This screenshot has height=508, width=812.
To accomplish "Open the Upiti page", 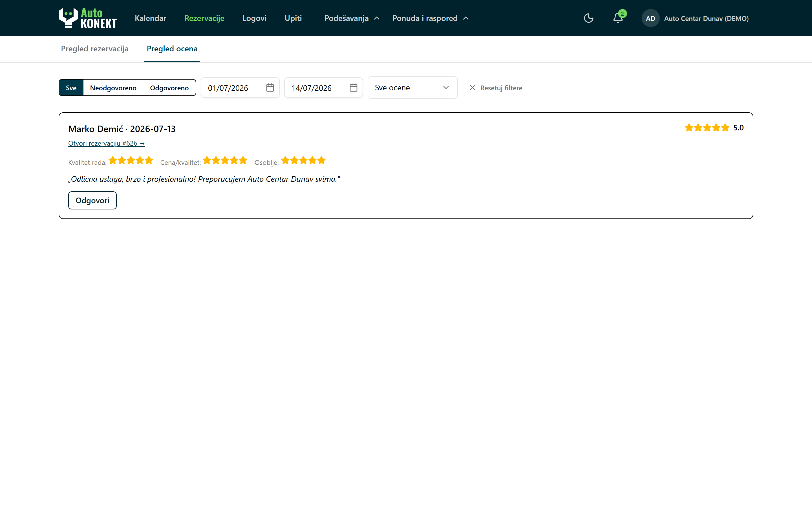I will 293,18.
